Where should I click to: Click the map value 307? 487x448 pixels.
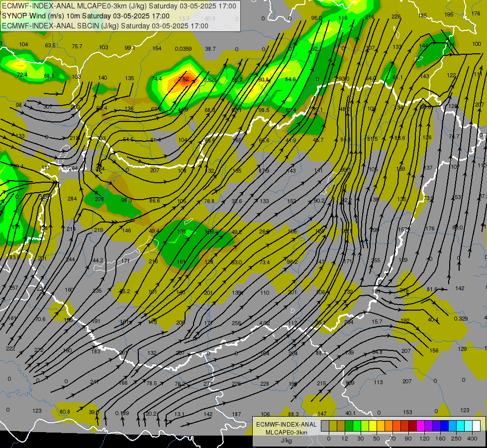[48, 107]
